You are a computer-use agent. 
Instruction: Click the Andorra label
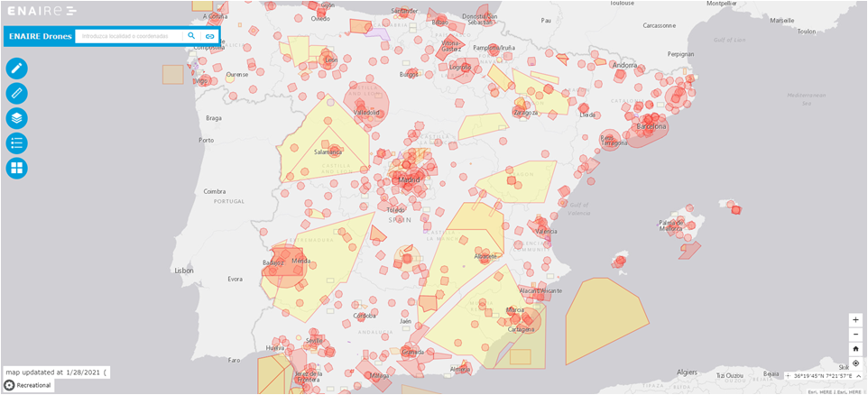(625, 65)
